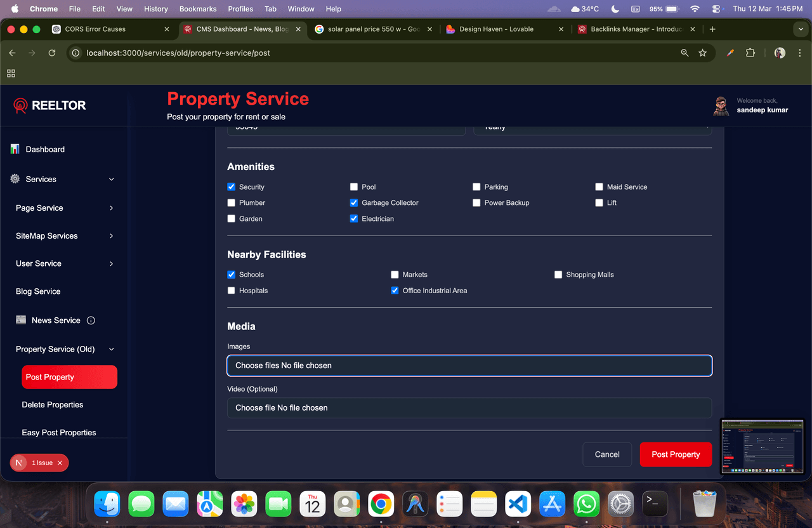Expand the User Service chevron
Image resolution: width=812 pixels, height=528 pixels.
111,263
